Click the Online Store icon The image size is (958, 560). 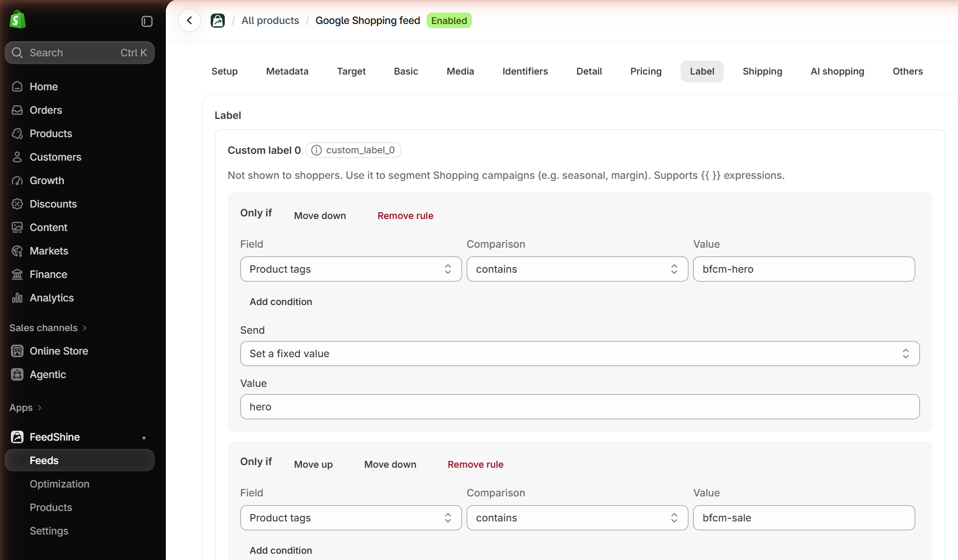click(x=17, y=351)
